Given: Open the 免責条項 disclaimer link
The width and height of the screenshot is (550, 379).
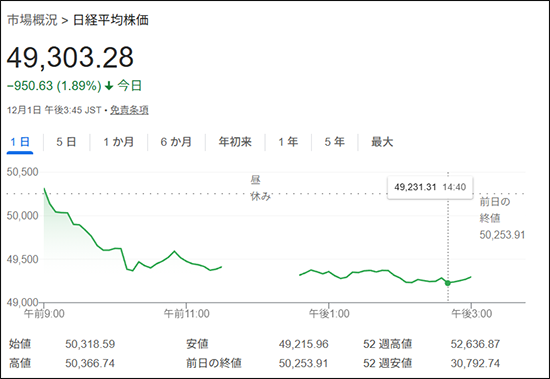Looking at the screenshot, I should point(129,110).
